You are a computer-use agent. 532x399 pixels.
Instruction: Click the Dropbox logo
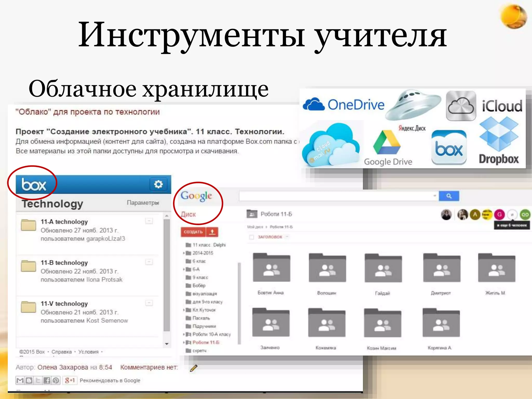point(499,141)
